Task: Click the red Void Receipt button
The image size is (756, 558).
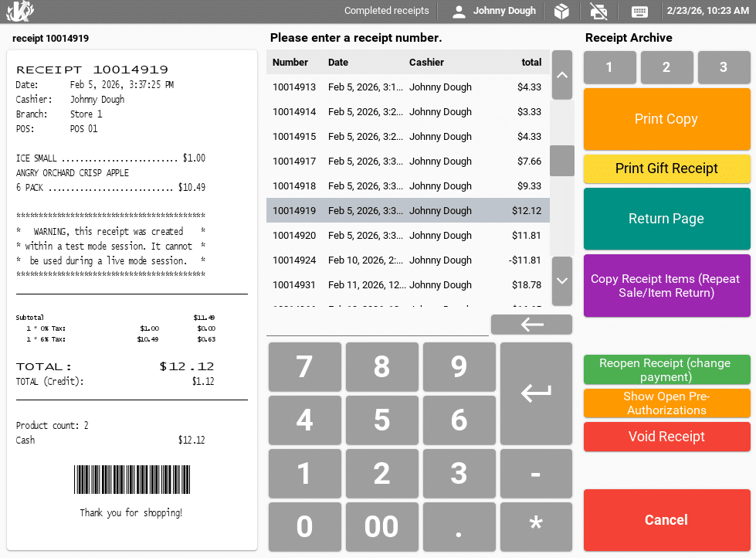Action: pyautogui.click(x=666, y=437)
